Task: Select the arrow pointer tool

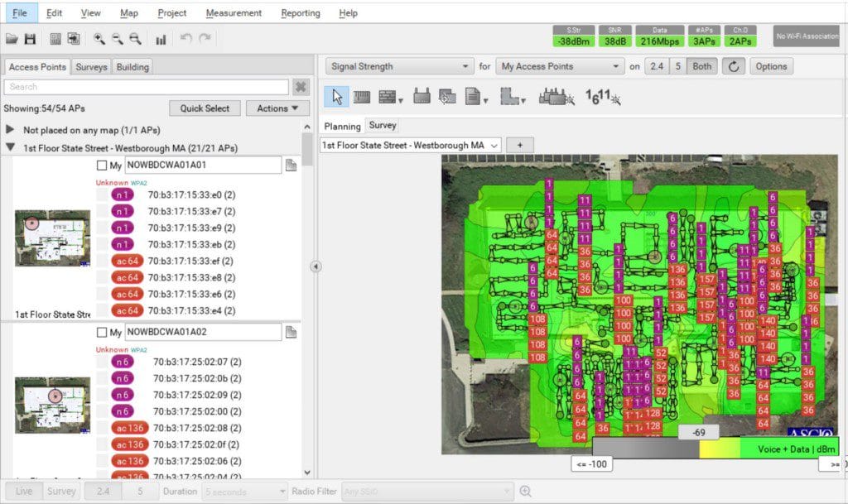Action: (x=337, y=97)
